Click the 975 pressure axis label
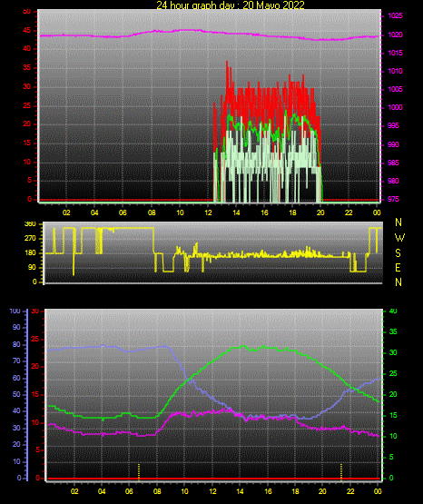The height and width of the screenshot is (504, 423). point(393,199)
